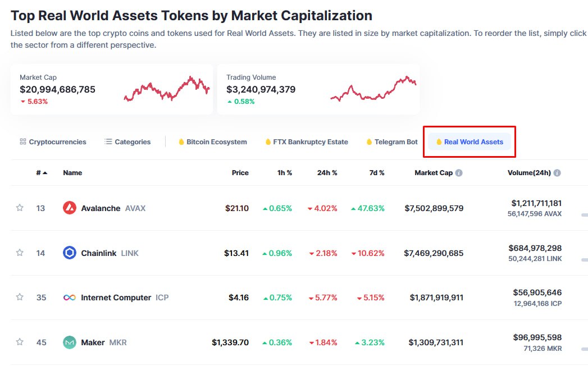Click the Maker MKR logo icon
The image size is (588, 366).
click(x=70, y=342)
